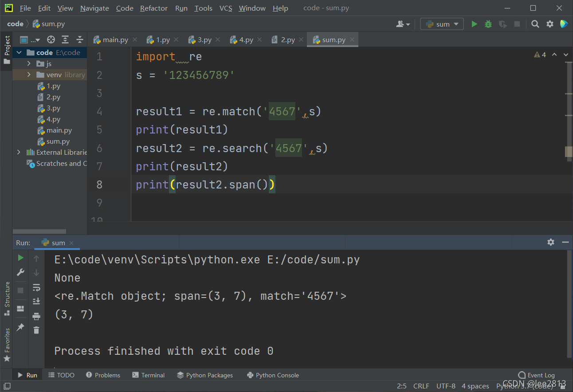
Task: Click the user account icon in toolbar
Action: tap(403, 24)
